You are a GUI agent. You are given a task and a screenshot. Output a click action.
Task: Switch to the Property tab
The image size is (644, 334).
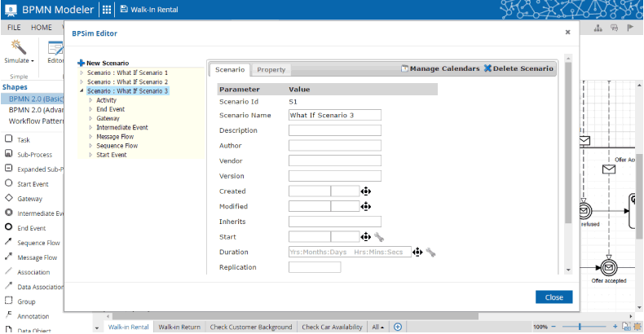click(x=271, y=70)
